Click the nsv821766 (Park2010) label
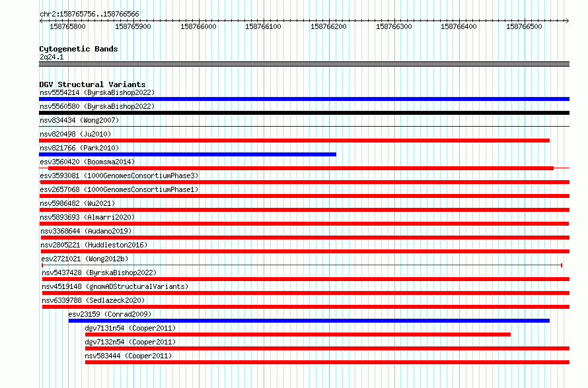Viewport: 588px width, 388px height. tap(79, 148)
